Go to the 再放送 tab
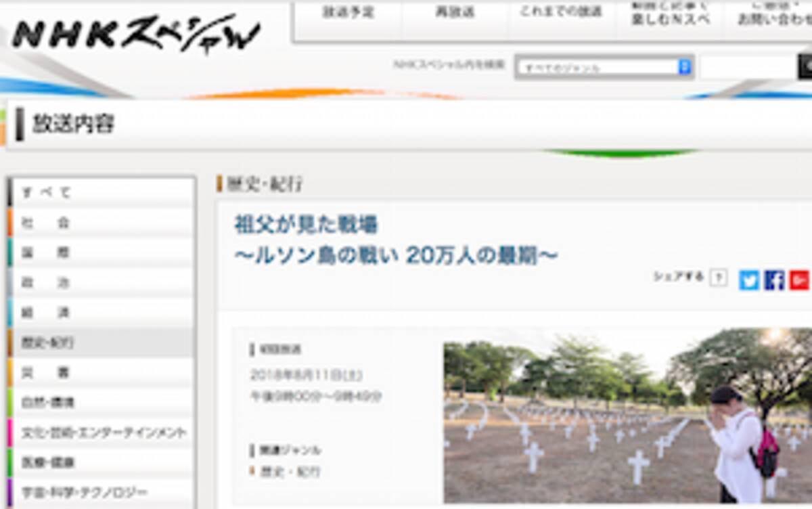 455,14
